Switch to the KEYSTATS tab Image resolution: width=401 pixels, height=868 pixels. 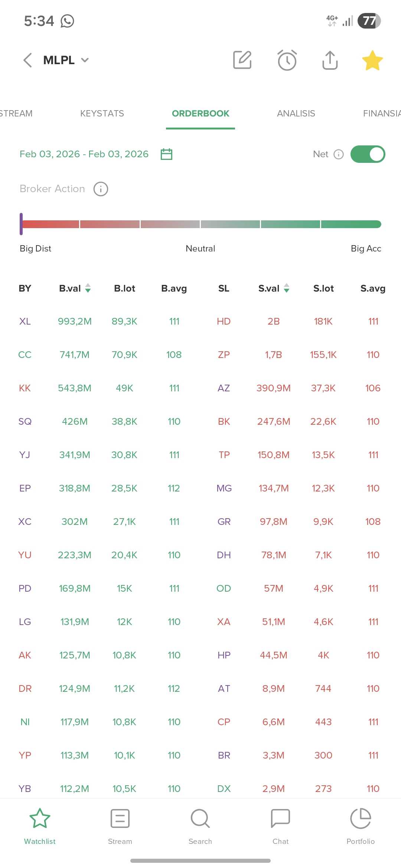pos(102,114)
